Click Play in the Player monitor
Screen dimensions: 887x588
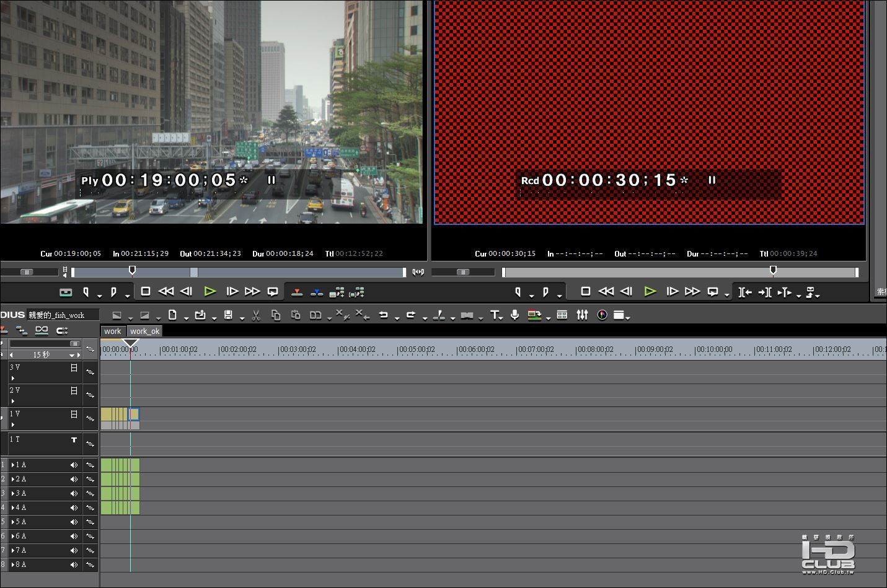210,291
